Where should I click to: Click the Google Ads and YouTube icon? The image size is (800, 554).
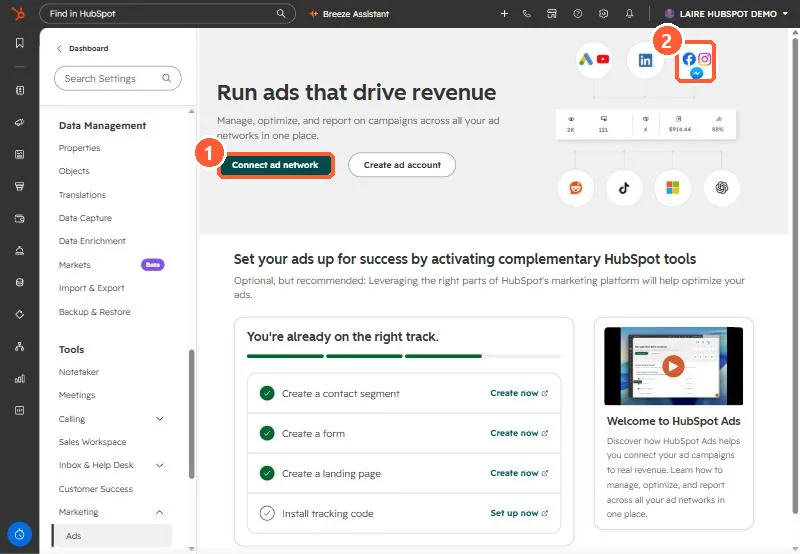point(593,60)
